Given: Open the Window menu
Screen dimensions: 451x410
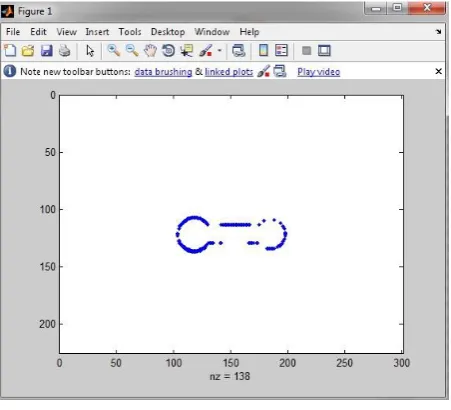Looking at the screenshot, I should 212,32.
